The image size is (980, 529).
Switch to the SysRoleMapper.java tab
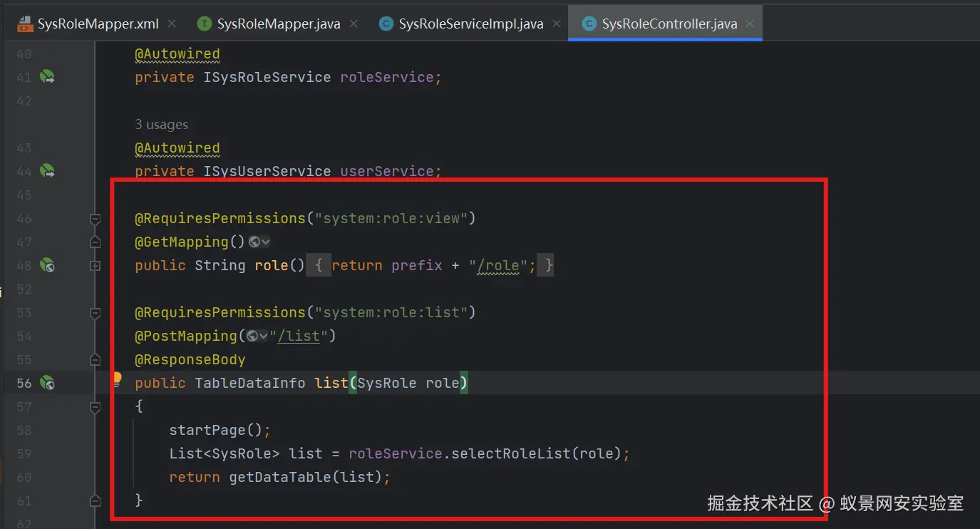pos(279,24)
